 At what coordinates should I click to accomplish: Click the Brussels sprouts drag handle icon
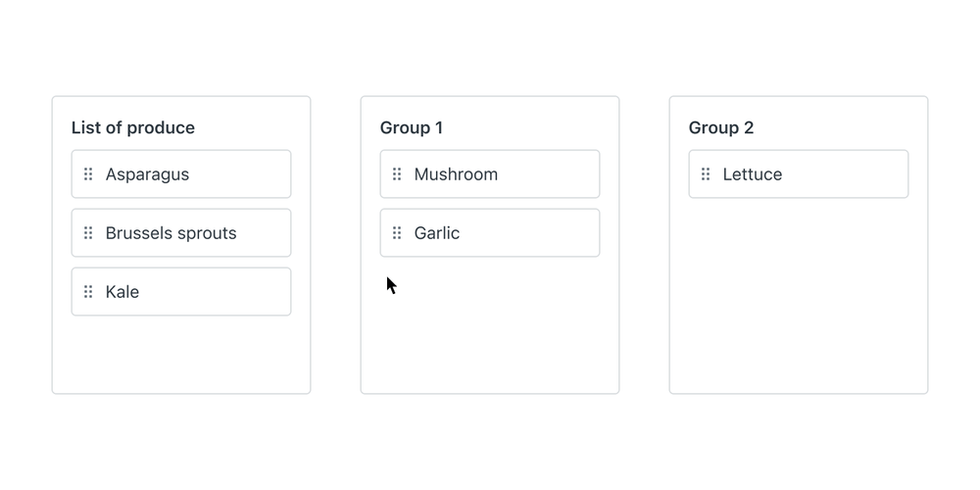coord(88,233)
